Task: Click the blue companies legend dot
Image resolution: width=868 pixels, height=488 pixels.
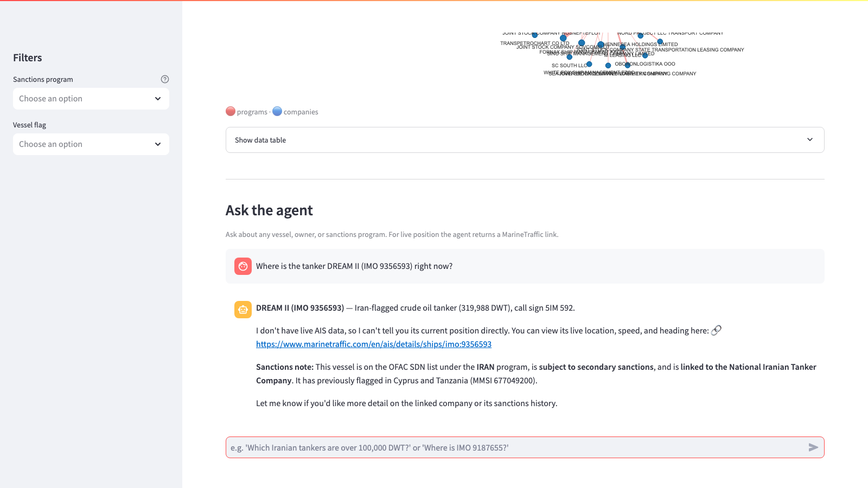Action: coord(277,111)
